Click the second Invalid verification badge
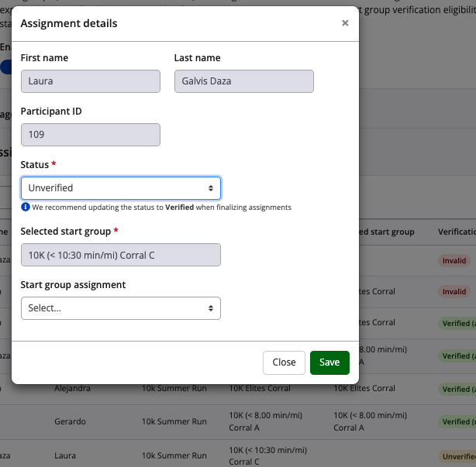Viewport: 476px width, 467px height. tap(454, 292)
